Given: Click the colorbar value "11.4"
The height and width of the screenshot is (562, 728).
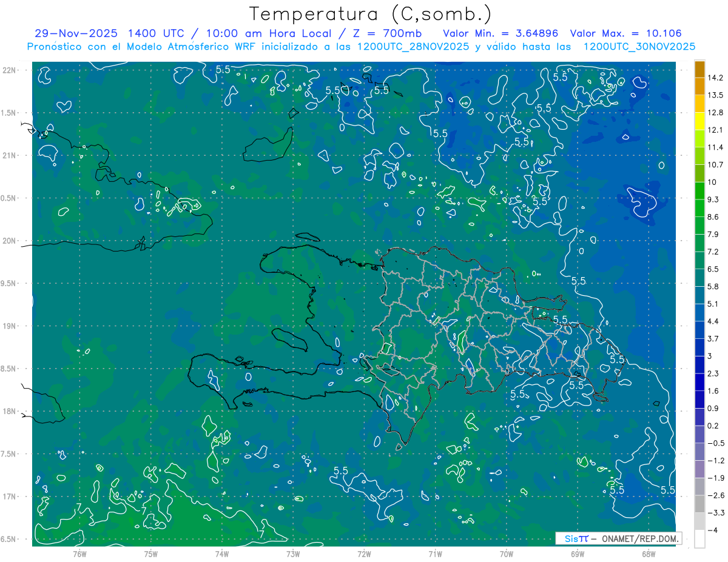Looking at the screenshot, I should (x=715, y=147).
